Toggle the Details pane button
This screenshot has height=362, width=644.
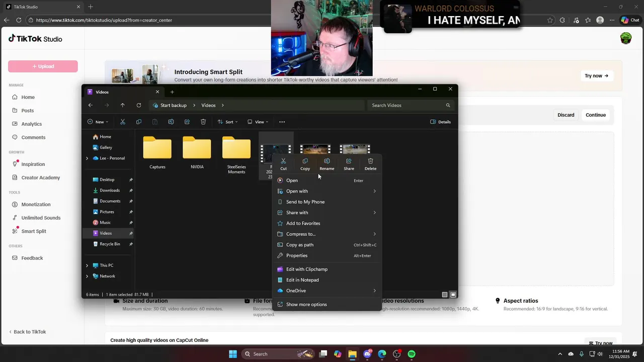441,122
